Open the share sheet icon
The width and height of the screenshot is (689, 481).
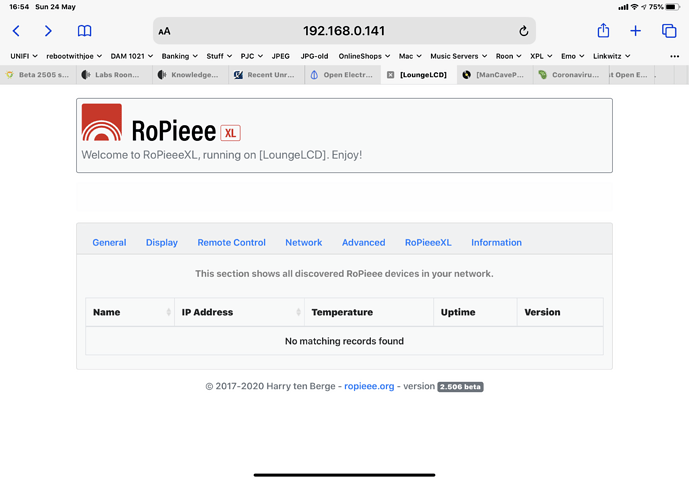(x=603, y=30)
